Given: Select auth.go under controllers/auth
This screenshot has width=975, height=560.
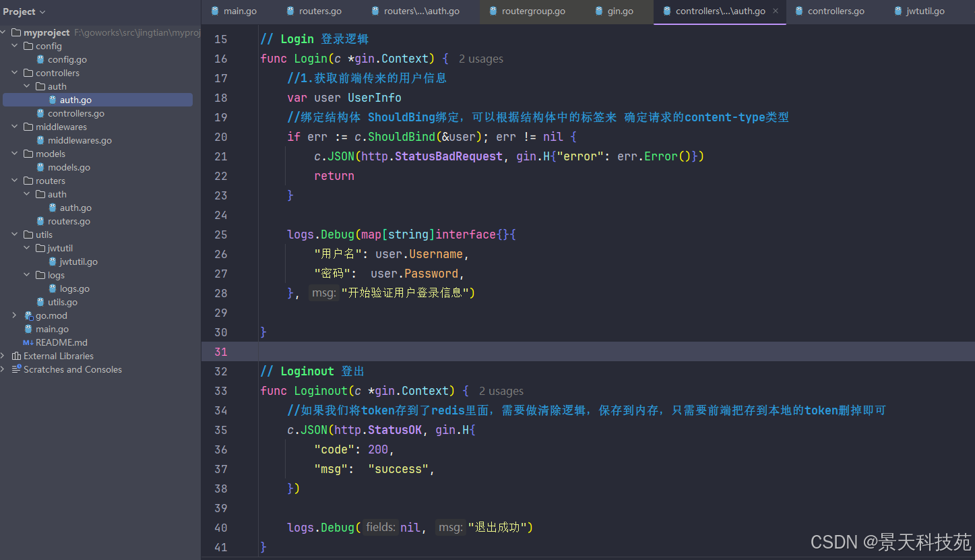Looking at the screenshot, I should coord(75,100).
